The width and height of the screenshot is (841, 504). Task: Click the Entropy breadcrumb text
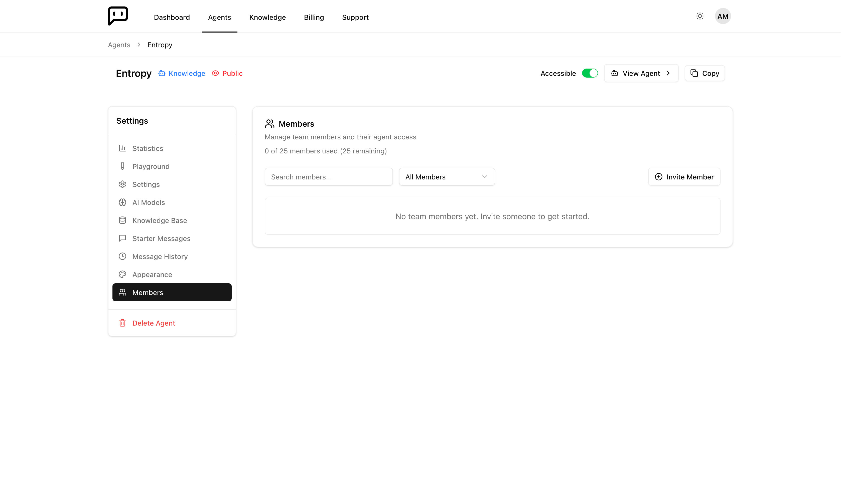160,45
